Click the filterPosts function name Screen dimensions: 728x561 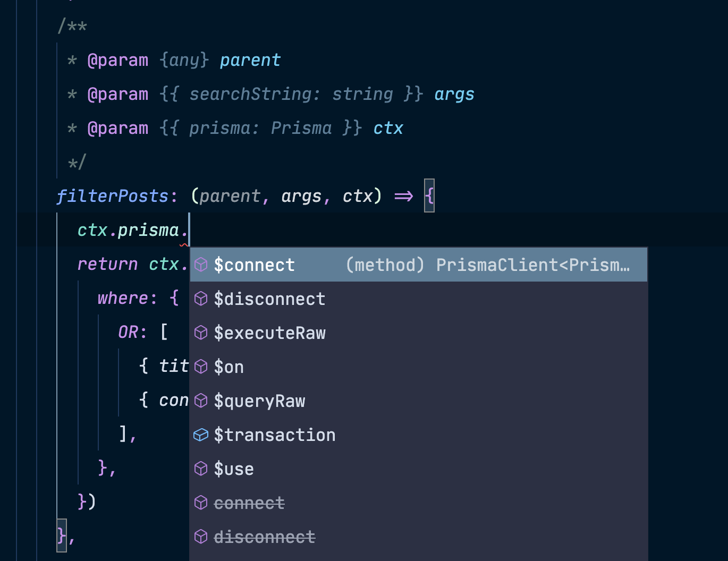(113, 195)
